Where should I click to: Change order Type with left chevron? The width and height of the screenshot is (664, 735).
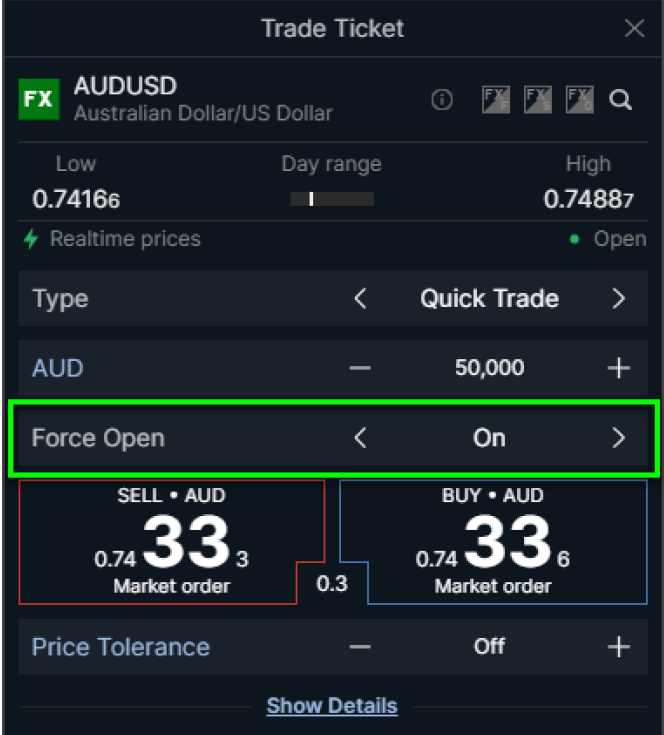tap(360, 298)
